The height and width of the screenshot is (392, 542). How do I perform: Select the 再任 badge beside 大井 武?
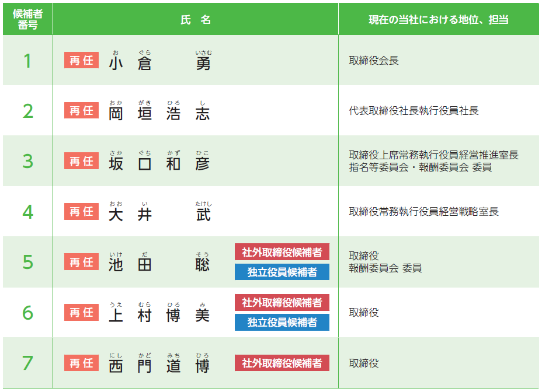[x=81, y=212]
